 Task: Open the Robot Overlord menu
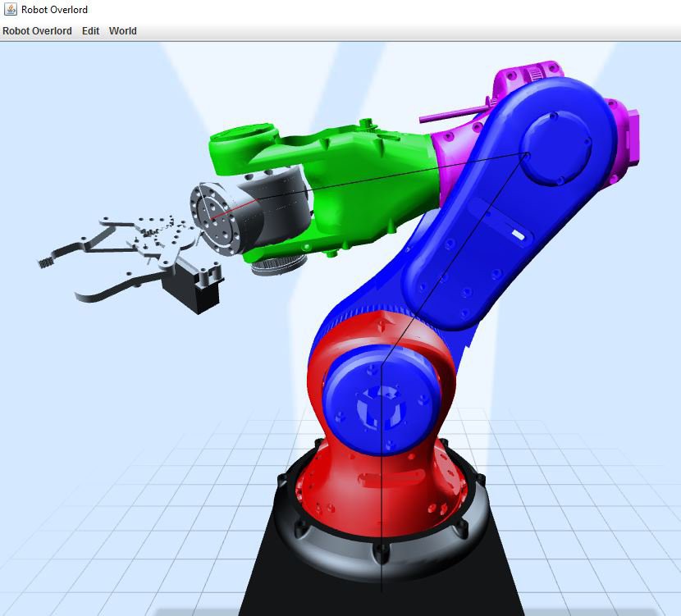pyautogui.click(x=38, y=31)
